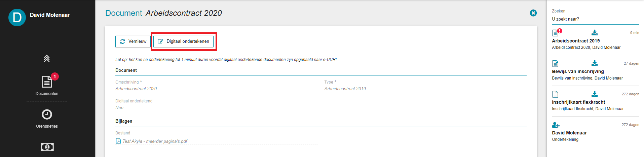The width and height of the screenshot is (644, 157).
Task: Click document icon of Arbeidscontract 2019
Action: click(555, 33)
